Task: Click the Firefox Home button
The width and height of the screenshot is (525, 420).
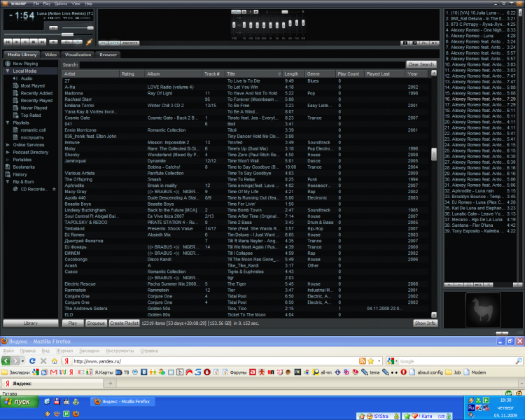Action: point(54,361)
